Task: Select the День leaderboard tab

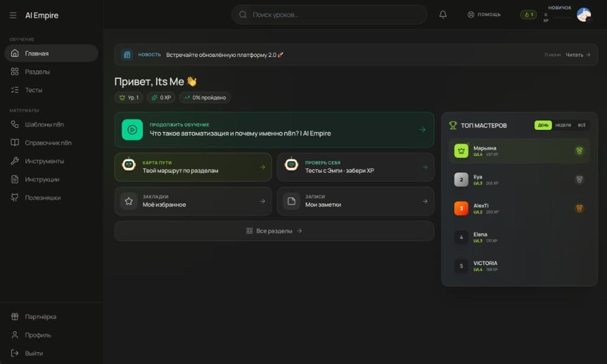Action: click(543, 125)
